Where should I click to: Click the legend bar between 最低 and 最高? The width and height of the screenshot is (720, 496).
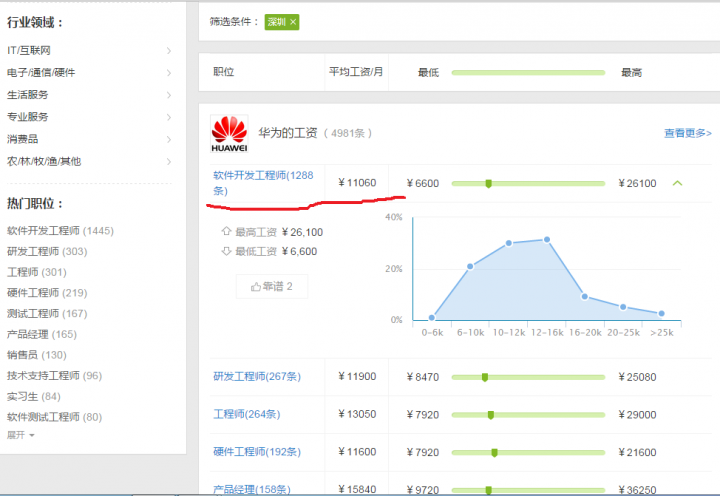(x=529, y=73)
